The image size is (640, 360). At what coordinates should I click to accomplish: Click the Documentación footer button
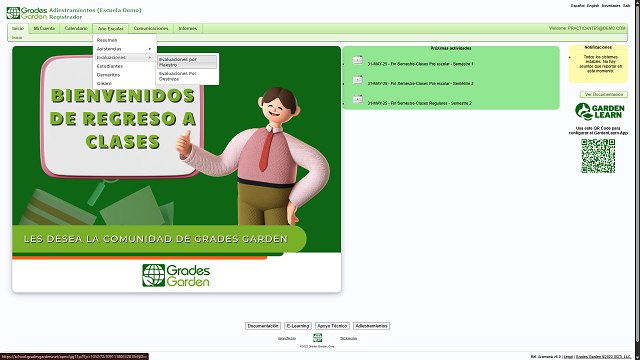pos(263,326)
